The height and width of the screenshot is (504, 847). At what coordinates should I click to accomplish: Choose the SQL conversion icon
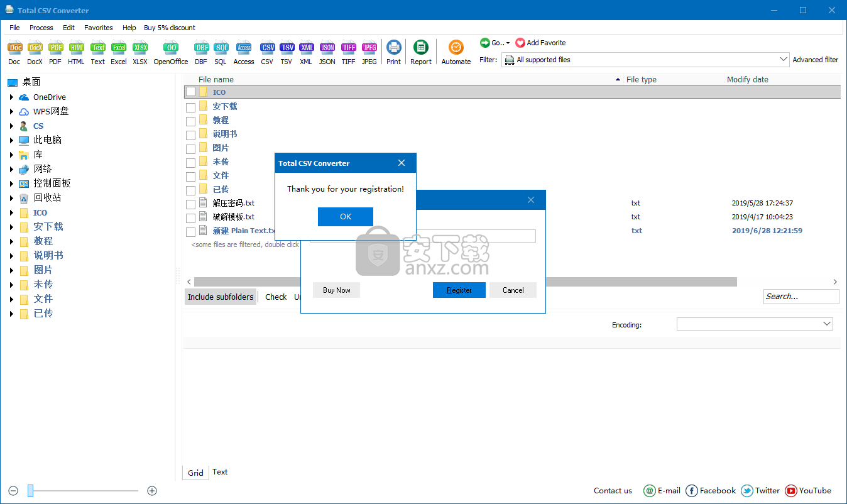[221, 48]
